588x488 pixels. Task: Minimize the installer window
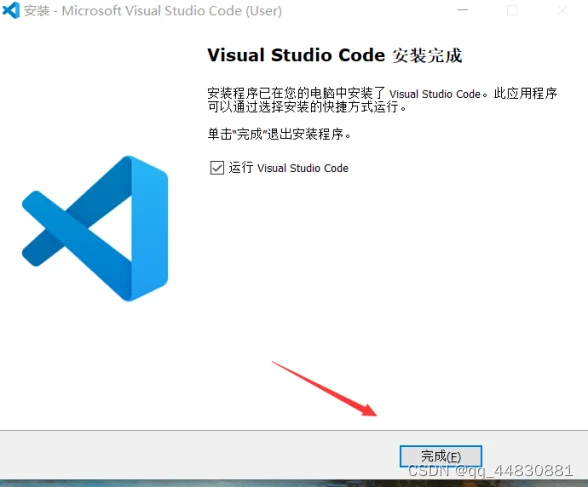[x=463, y=10]
